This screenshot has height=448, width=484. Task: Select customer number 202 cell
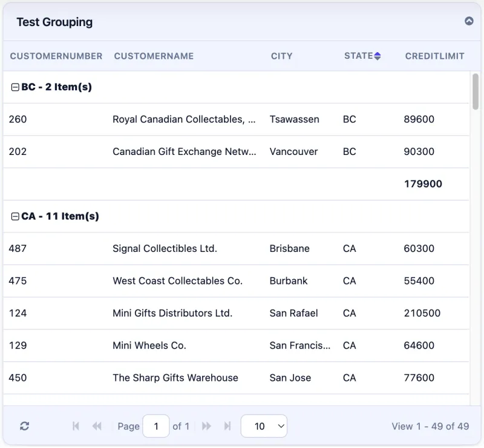tap(18, 152)
